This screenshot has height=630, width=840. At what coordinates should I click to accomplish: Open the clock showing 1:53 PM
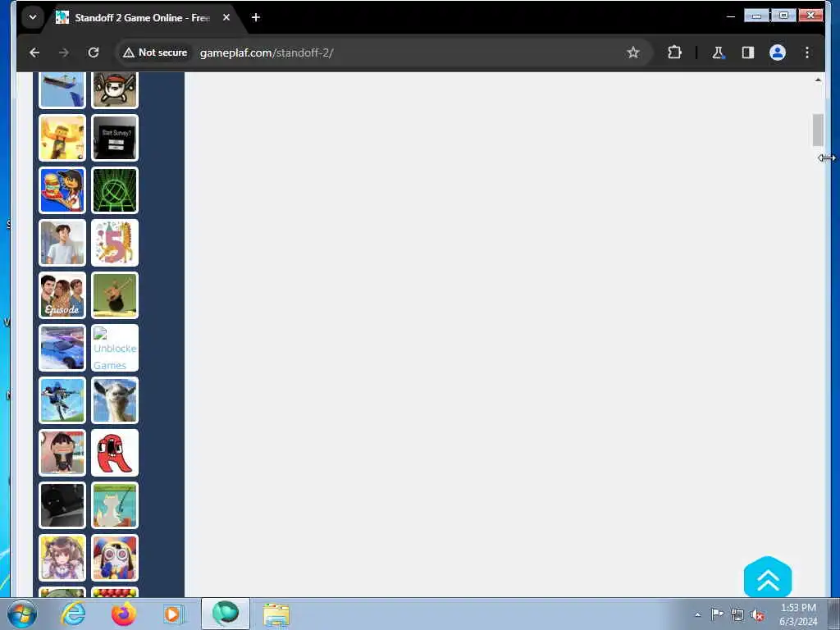[798, 614]
